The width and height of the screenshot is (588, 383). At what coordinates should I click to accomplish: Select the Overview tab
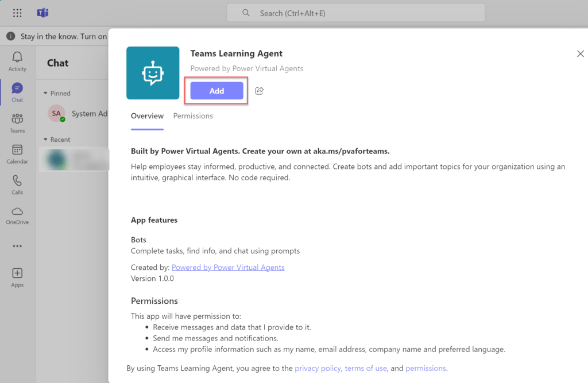point(147,116)
